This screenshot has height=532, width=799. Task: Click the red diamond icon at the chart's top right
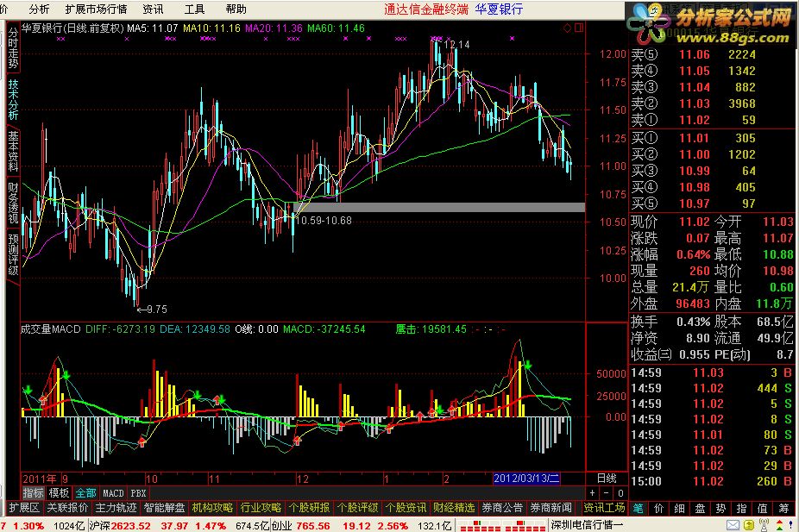[x=568, y=28]
